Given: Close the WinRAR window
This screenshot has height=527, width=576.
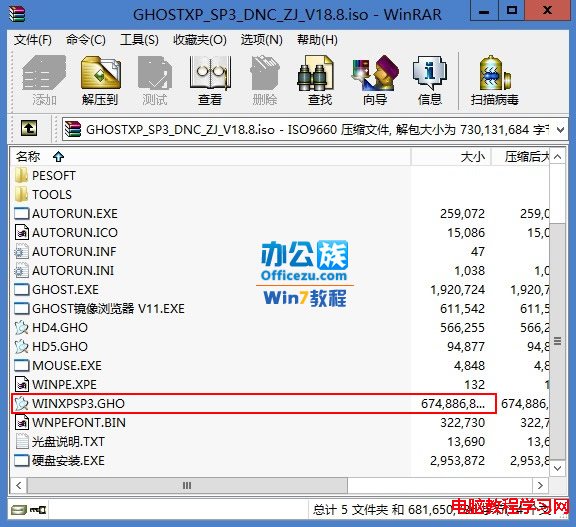Looking at the screenshot, I should click(x=547, y=11).
